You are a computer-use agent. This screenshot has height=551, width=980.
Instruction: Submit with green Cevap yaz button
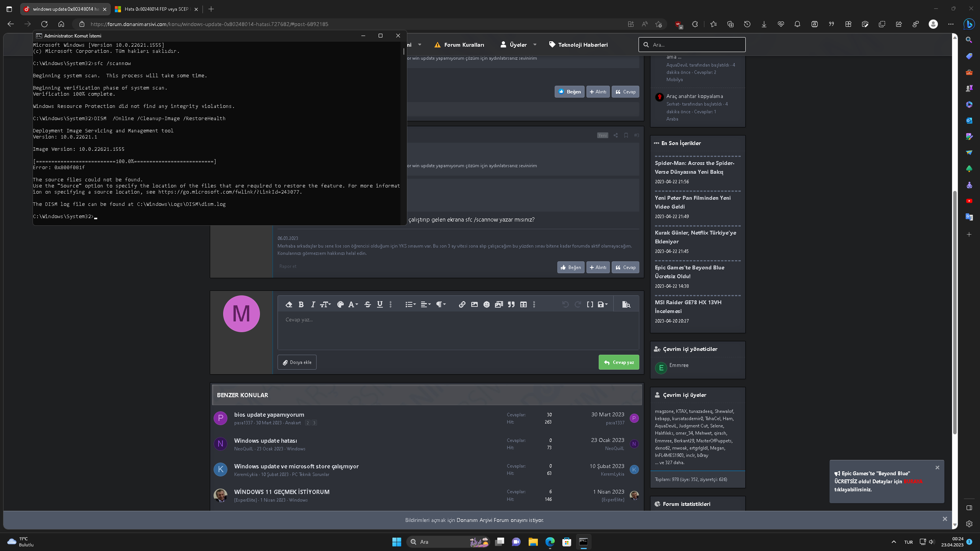[x=619, y=362]
